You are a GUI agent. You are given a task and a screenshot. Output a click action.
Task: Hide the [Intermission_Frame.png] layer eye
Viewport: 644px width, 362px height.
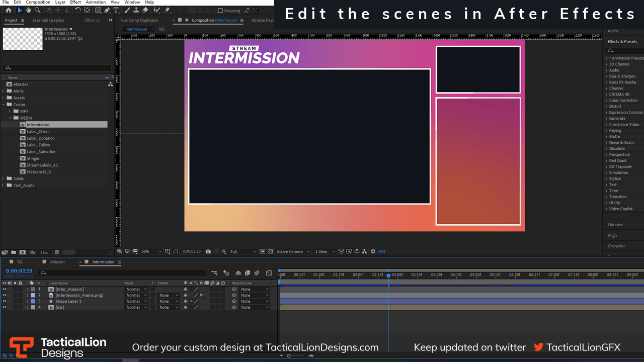pos(5,295)
